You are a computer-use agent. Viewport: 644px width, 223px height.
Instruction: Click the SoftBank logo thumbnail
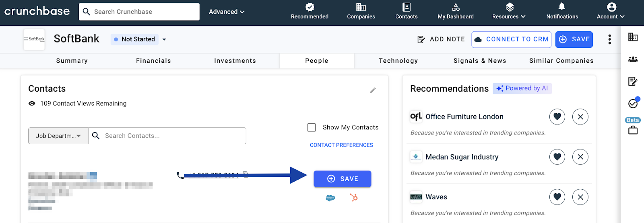click(34, 39)
